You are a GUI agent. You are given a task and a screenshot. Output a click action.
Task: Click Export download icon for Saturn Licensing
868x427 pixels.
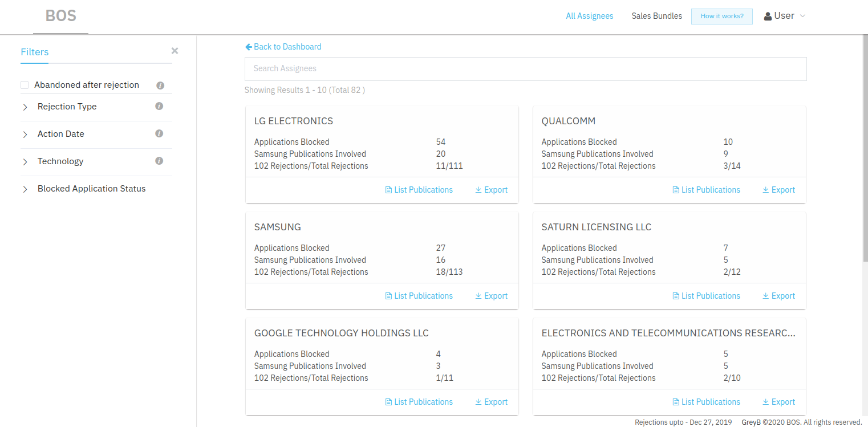pos(766,296)
